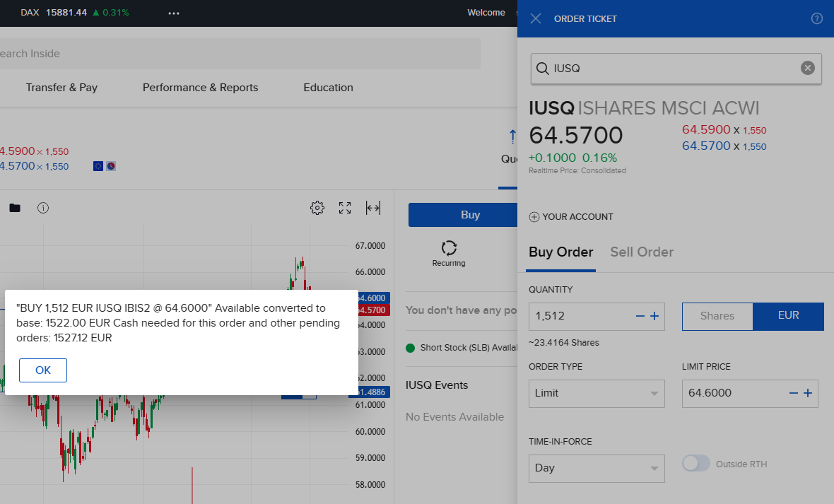The height and width of the screenshot is (504, 834).
Task: Click the IUSQ Events heading
Action: click(x=437, y=385)
